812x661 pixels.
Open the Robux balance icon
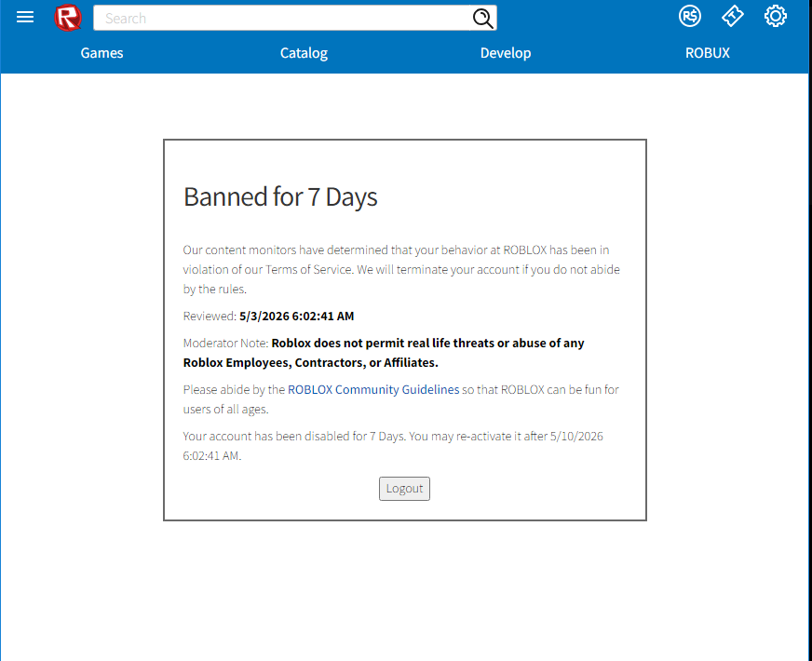pos(690,17)
